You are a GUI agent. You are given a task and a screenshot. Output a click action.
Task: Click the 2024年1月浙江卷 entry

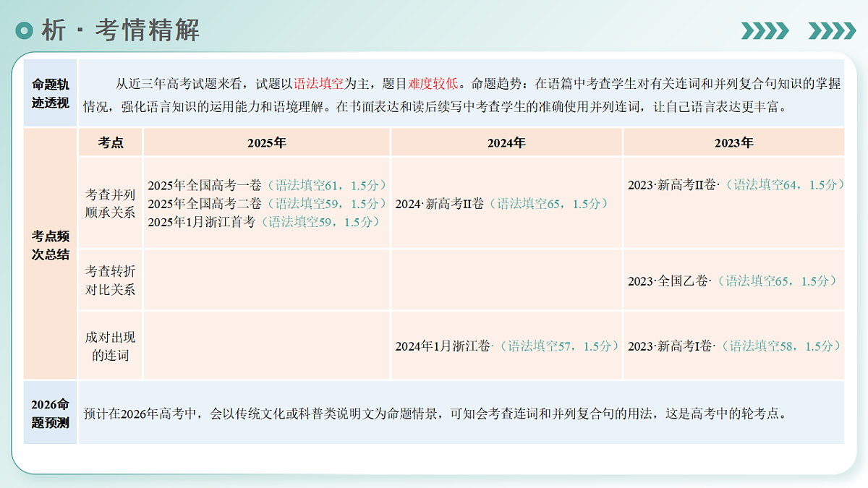tap(506, 346)
